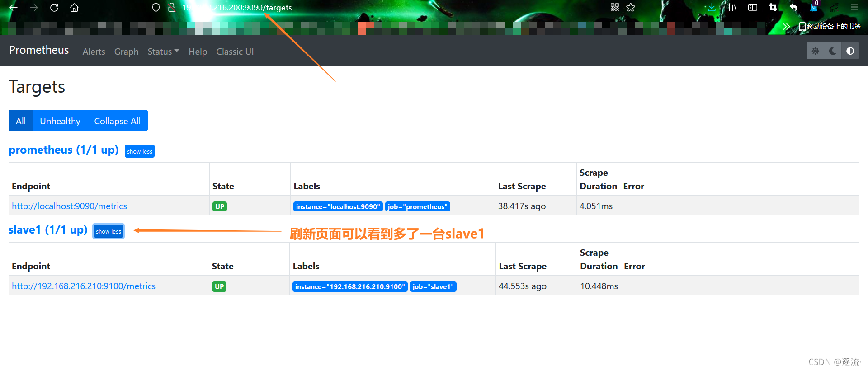The width and height of the screenshot is (868, 370).
Task: Collapse prometheus group with show less
Action: 140,151
